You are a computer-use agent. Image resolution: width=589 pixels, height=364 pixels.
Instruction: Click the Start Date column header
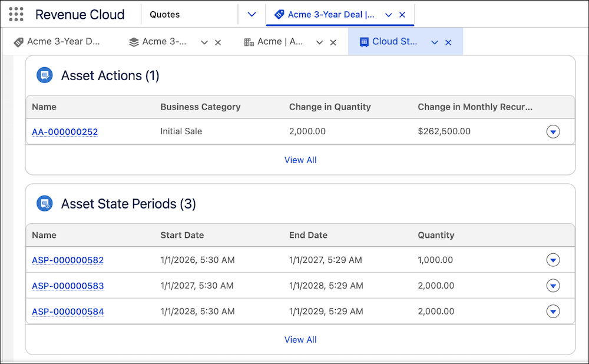[x=182, y=235]
